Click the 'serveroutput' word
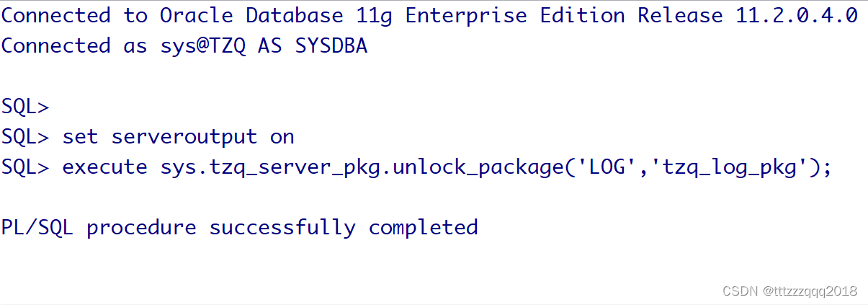 click(184, 137)
